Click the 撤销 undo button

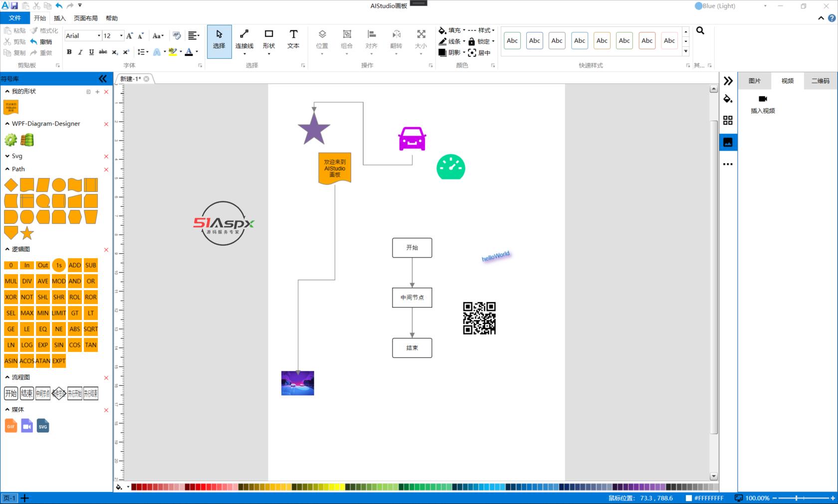click(x=41, y=42)
